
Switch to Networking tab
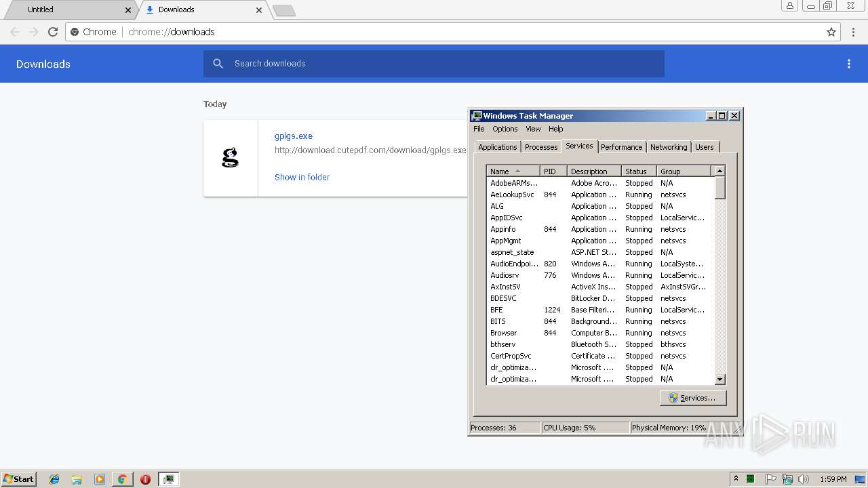668,147
